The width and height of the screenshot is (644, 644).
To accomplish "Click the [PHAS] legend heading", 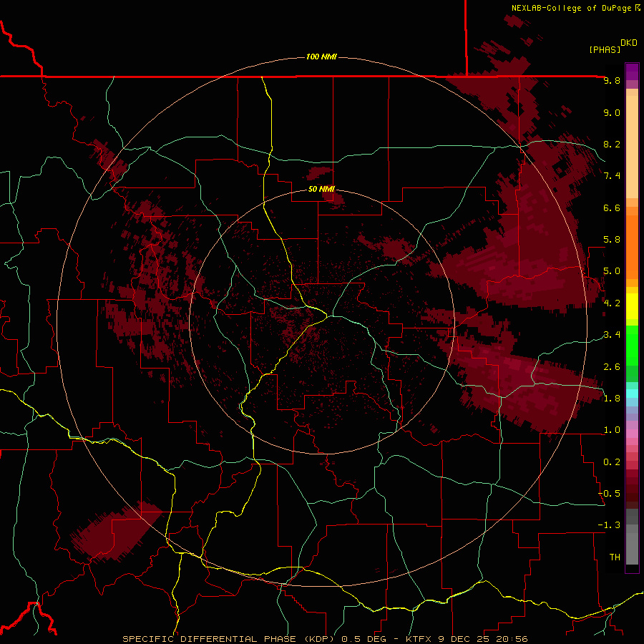I will pos(605,49).
